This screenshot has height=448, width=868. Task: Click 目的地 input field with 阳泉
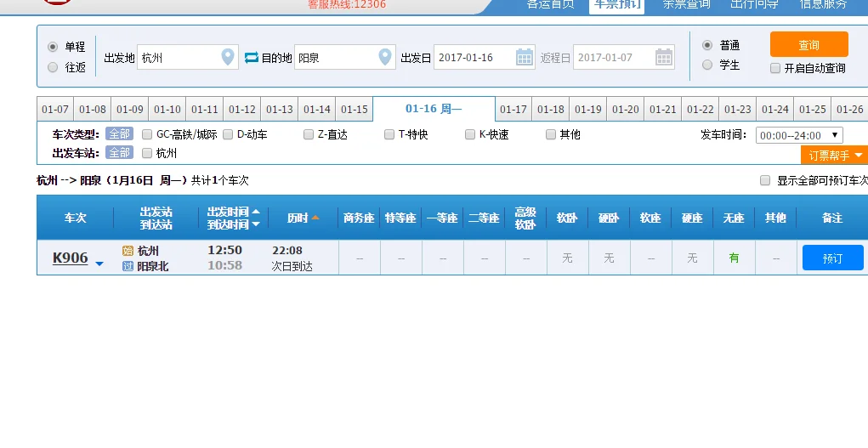tap(345, 57)
